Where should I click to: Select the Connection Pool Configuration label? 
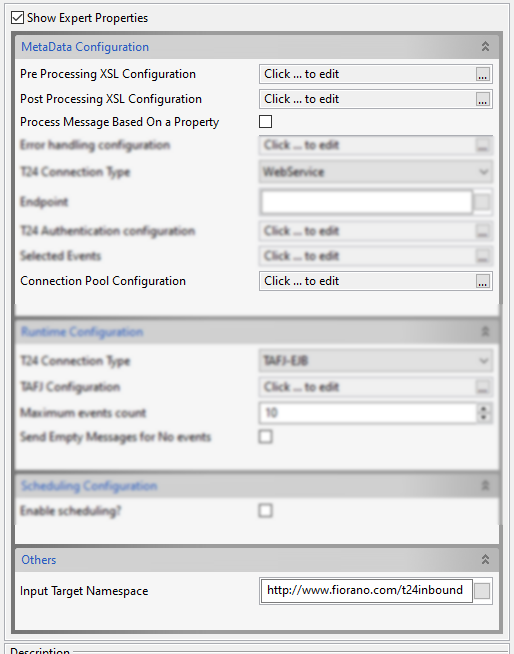tap(103, 281)
